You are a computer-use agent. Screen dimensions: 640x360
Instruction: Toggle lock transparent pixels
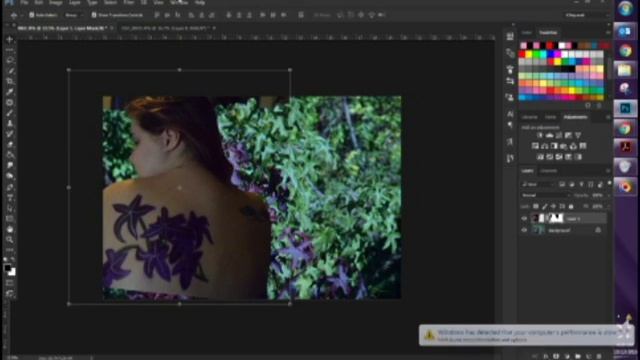[x=536, y=206]
